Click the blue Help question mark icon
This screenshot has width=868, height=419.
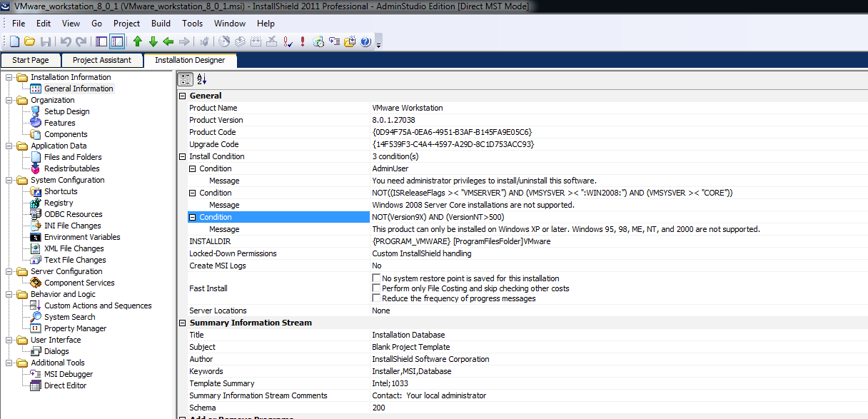(x=365, y=41)
